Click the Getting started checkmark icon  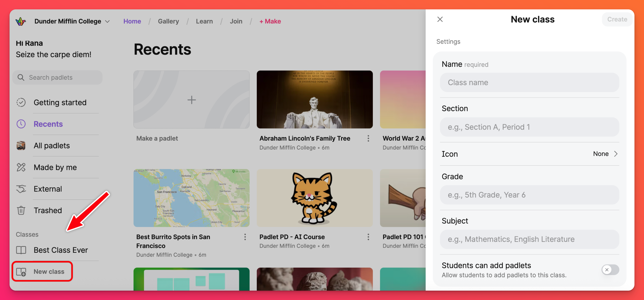point(21,102)
